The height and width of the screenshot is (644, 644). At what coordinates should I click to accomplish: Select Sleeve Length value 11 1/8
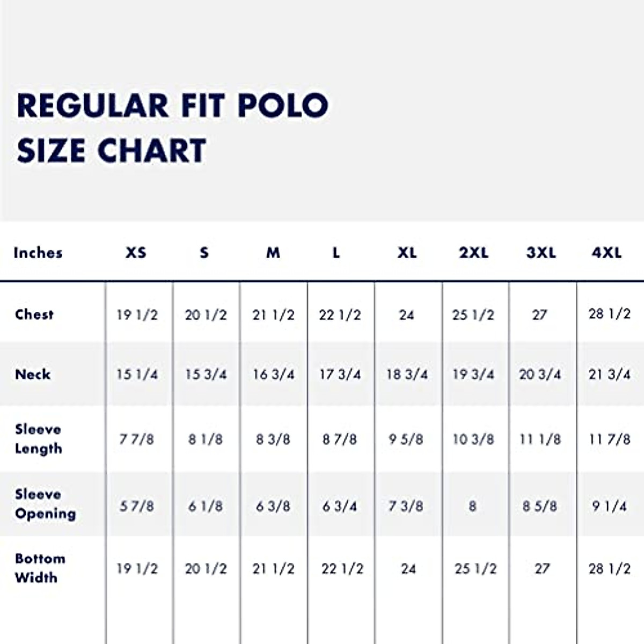pyautogui.click(x=540, y=440)
